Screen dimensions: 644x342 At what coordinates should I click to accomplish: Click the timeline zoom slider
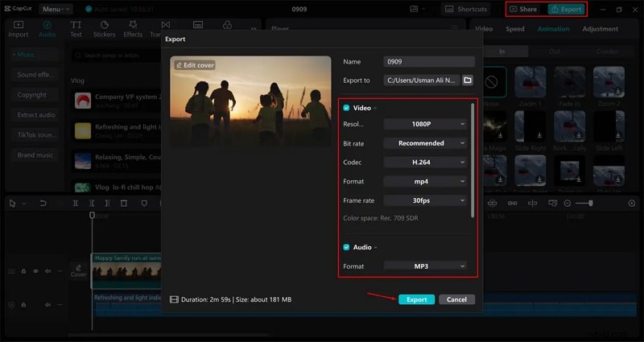coord(584,204)
